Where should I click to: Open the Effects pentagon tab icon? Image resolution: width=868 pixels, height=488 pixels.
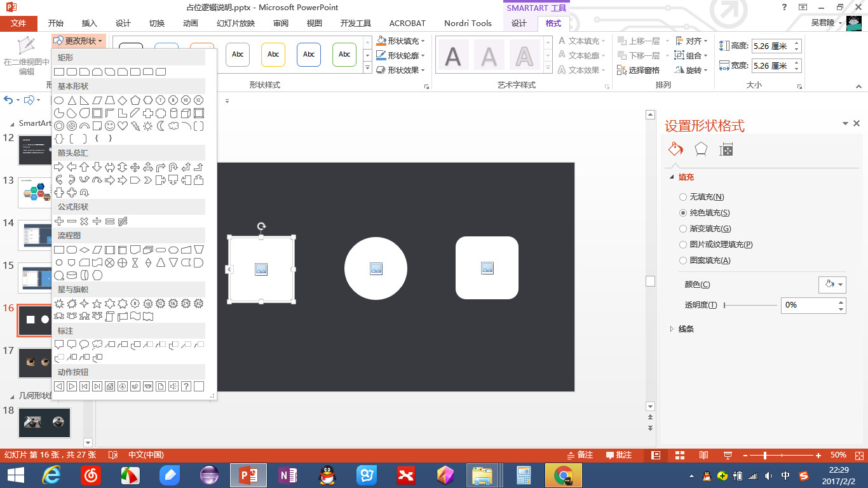pos(700,149)
